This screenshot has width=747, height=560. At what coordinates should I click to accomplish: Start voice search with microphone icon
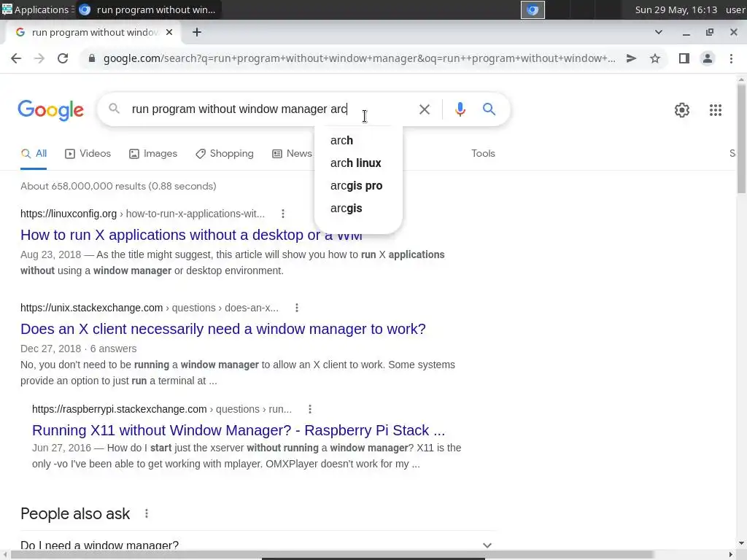[460, 109]
